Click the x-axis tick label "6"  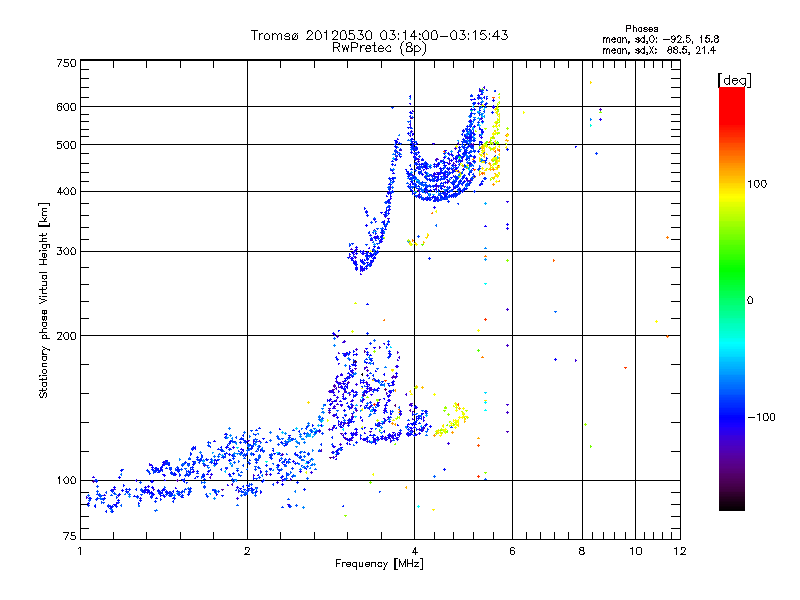pyautogui.click(x=512, y=551)
